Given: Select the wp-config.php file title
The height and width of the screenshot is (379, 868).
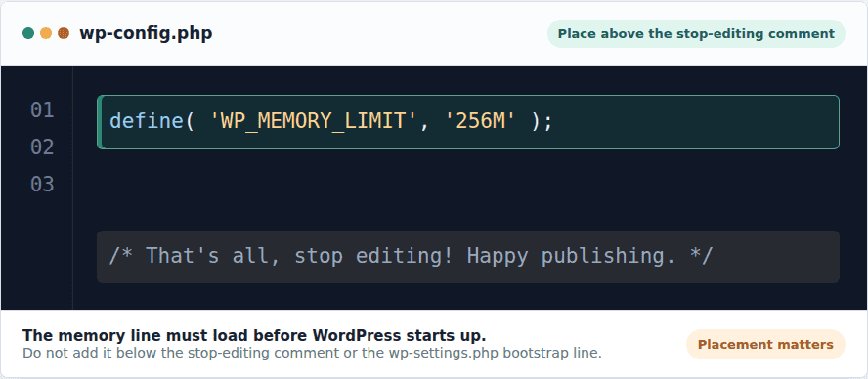Looking at the screenshot, I should tap(147, 33).
